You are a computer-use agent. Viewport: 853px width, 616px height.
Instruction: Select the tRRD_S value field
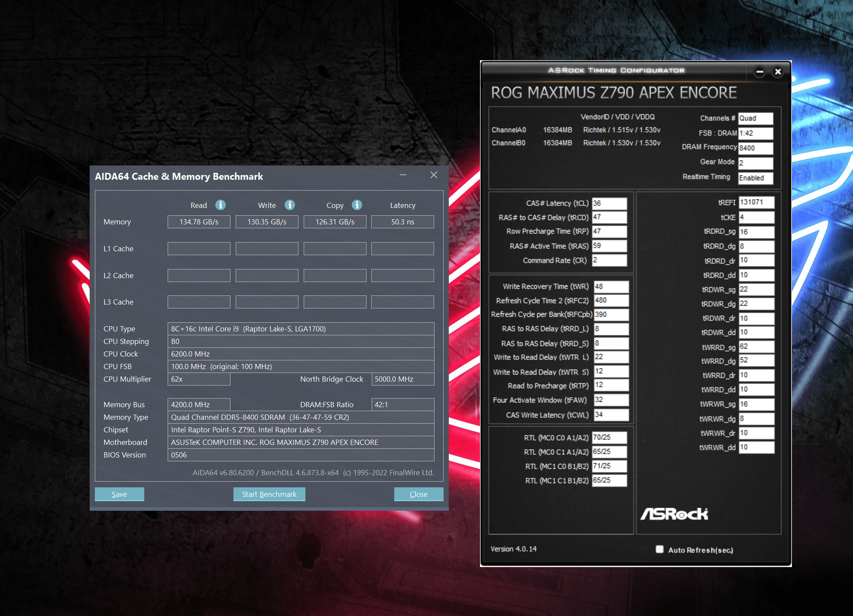tap(611, 343)
